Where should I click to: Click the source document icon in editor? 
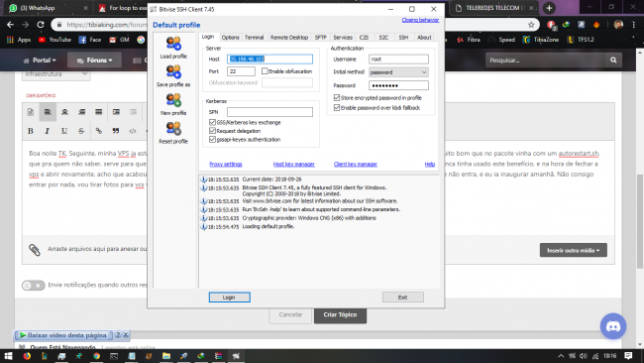click(31, 112)
